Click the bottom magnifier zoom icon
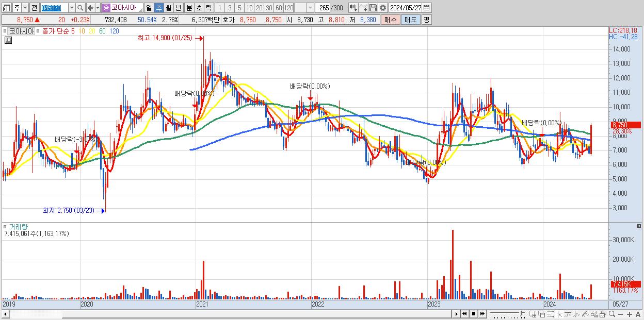644x320 pixels. coord(611,314)
